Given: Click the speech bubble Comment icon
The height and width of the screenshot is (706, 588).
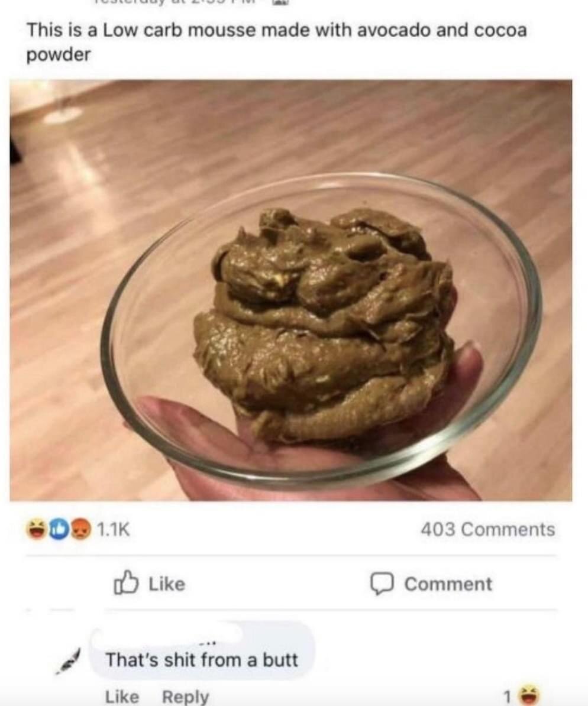Looking at the screenshot, I should click(382, 584).
